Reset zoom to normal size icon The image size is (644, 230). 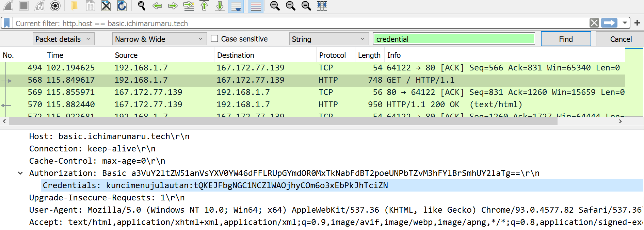pos(306,6)
